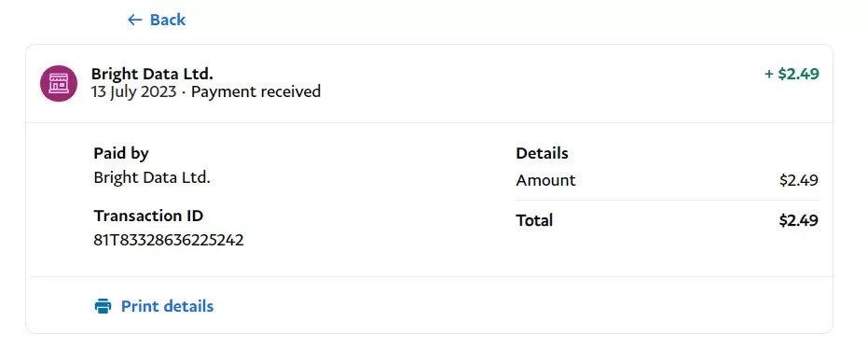This screenshot has height=363, width=868.
Task: Click the purple storefront merchant icon
Action: (x=58, y=83)
